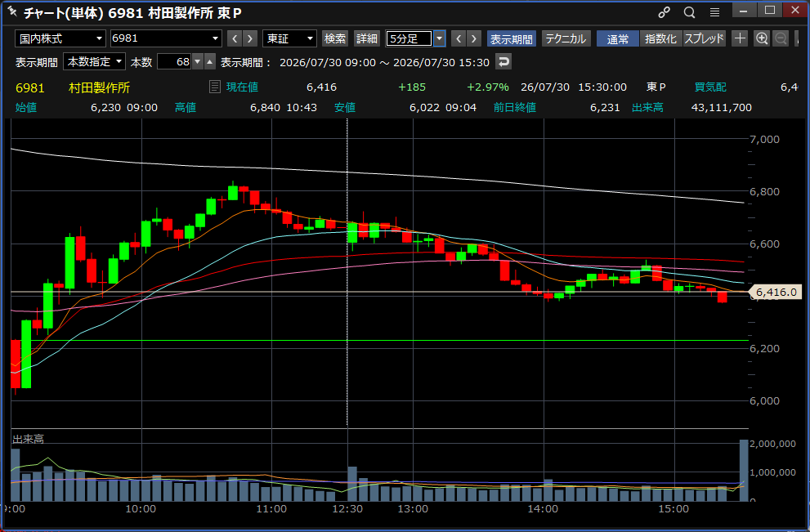Toggle the 通常 chart mode
810x532 pixels.
[x=618, y=38]
